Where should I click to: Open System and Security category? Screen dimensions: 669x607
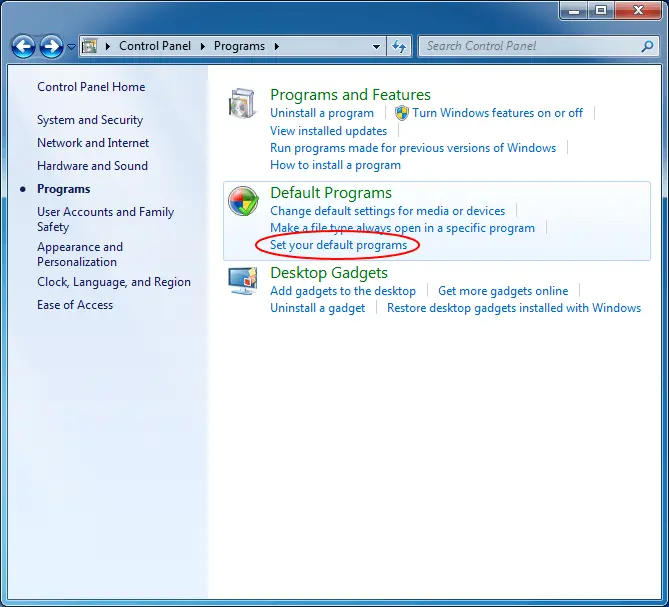pyautogui.click(x=90, y=120)
